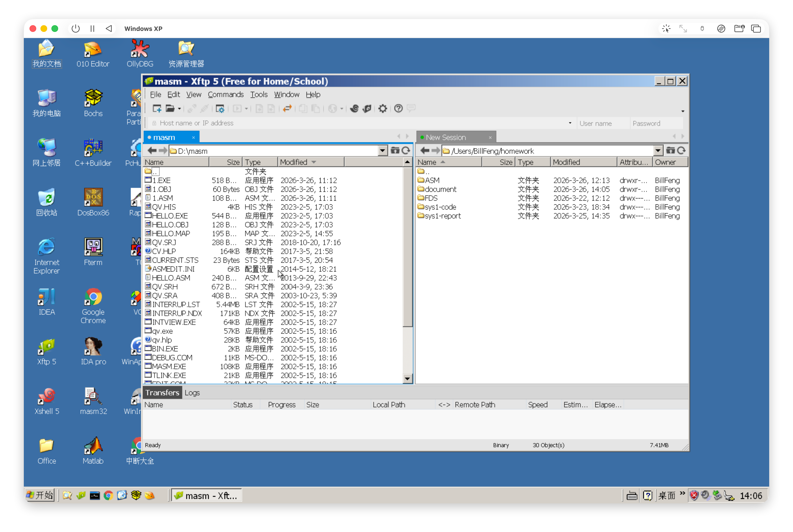
Task: Click the local file list scroll down arrow
Action: click(x=407, y=379)
